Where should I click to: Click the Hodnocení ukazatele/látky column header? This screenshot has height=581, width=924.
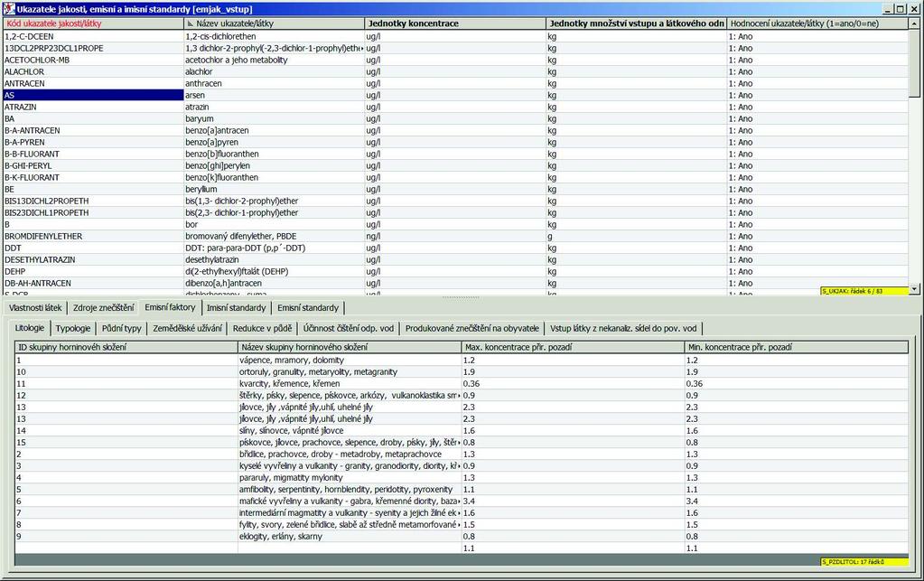(817, 23)
